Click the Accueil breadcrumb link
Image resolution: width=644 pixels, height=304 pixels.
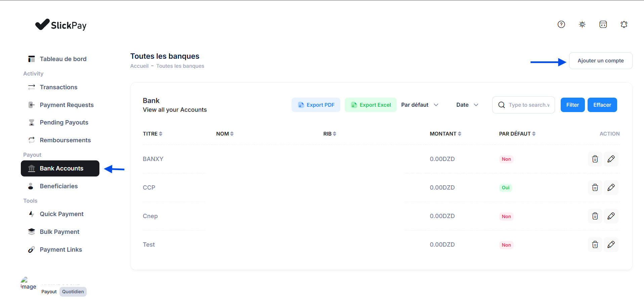click(x=139, y=66)
